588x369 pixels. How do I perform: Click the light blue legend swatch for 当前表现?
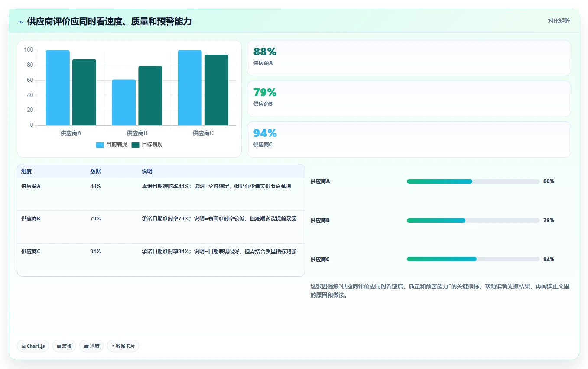[x=100, y=145]
